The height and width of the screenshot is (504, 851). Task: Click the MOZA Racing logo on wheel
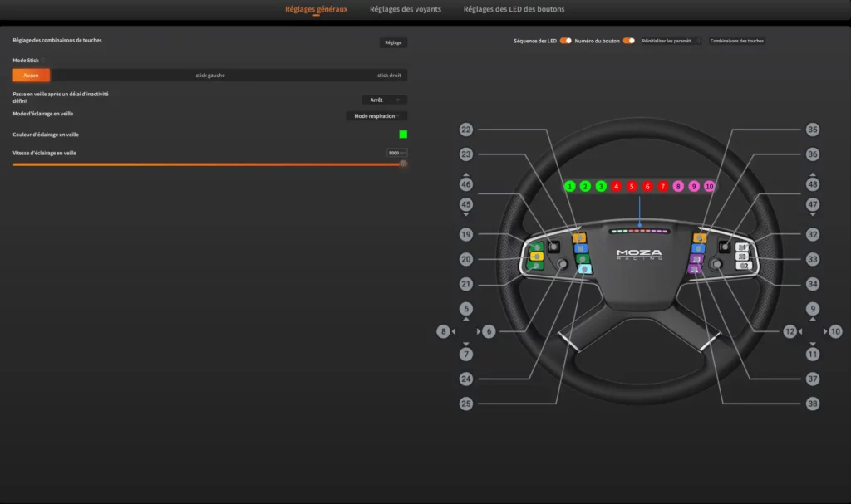coord(639,254)
